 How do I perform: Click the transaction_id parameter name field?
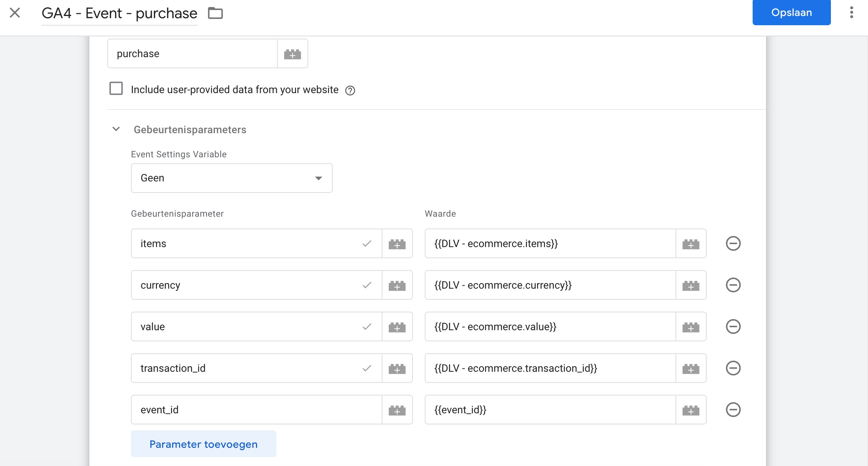[256, 368]
